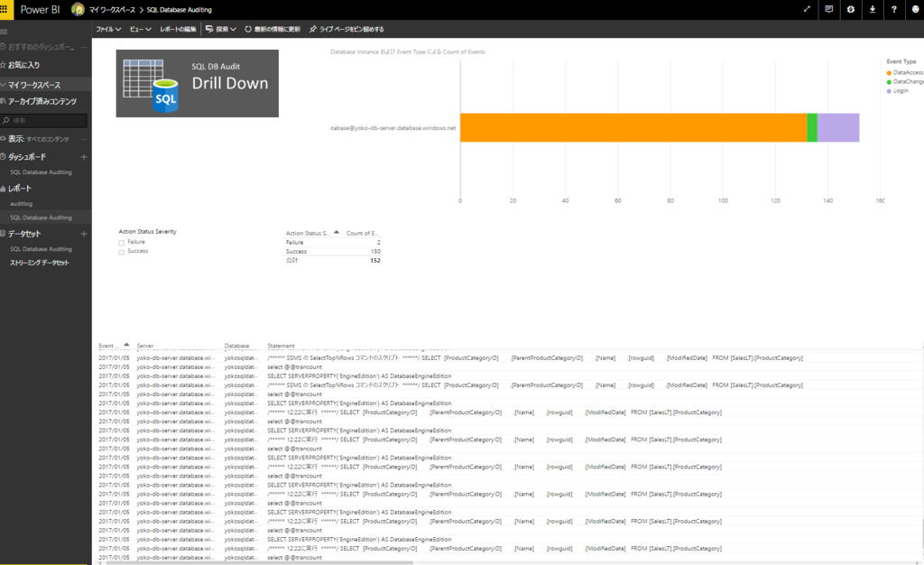The width and height of the screenshot is (924, 565).
Task: Click レポートの編集 in the toolbar
Action: pyautogui.click(x=178, y=29)
